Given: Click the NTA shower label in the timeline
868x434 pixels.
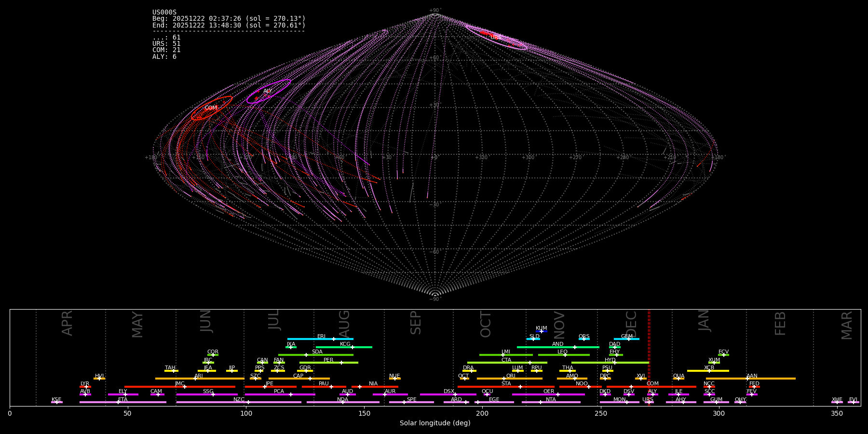Looking at the screenshot, I should pos(551,400).
